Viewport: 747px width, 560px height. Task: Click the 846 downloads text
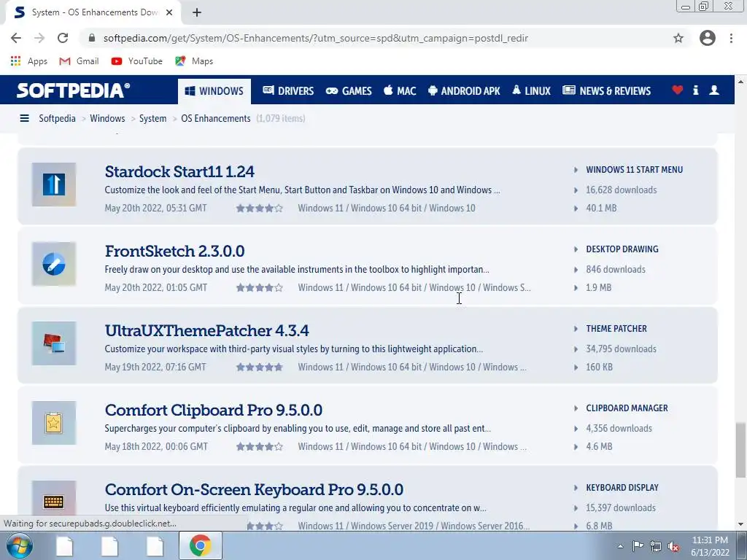(x=616, y=269)
